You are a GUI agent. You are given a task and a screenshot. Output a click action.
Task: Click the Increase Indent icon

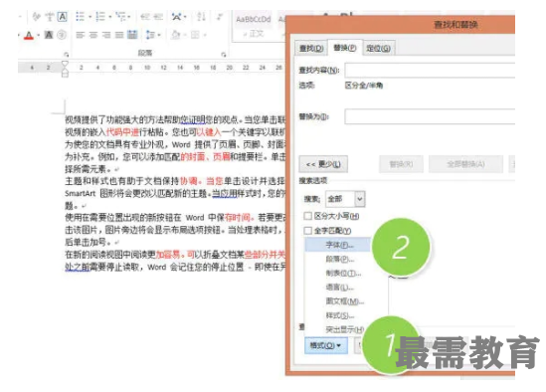click(158, 16)
